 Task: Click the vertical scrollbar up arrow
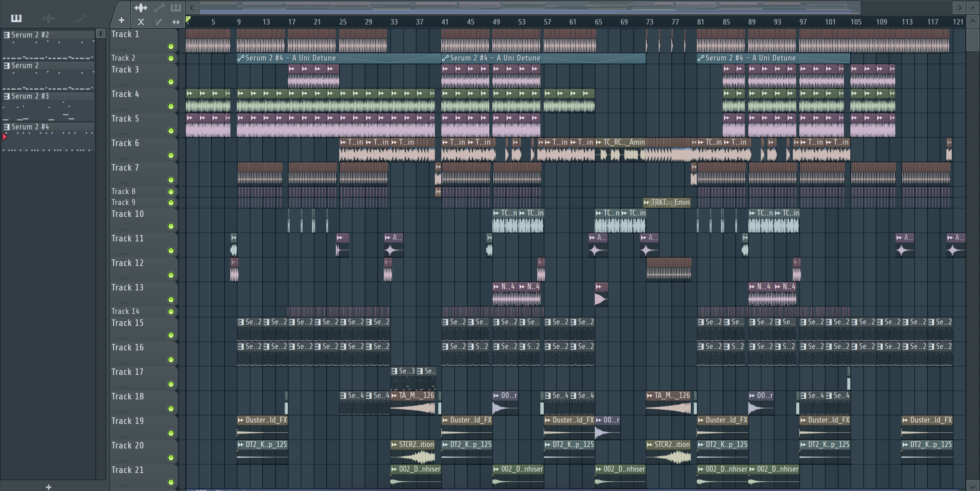(x=973, y=21)
